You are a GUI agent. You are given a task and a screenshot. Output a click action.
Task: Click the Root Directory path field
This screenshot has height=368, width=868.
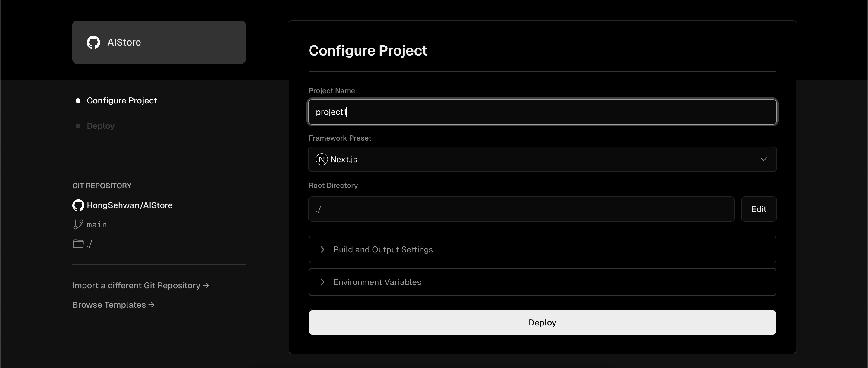pyautogui.click(x=521, y=209)
